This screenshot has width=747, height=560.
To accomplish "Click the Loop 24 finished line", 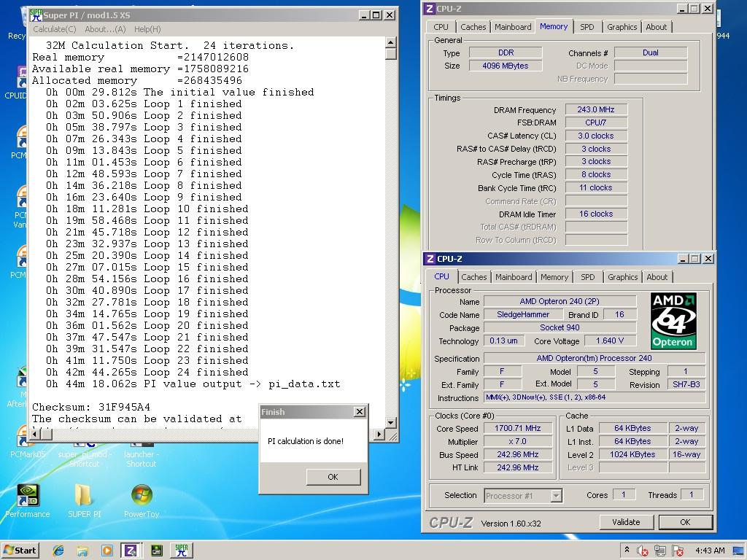I will [147, 372].
